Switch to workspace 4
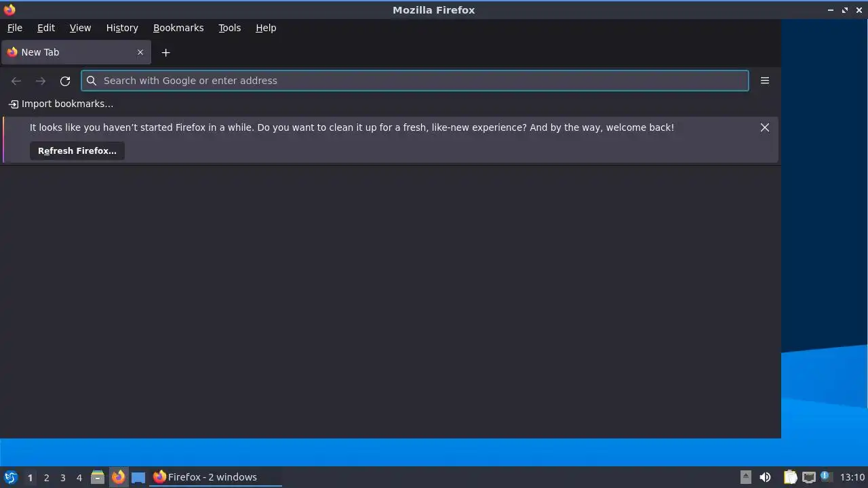 [x=79, y=478]
